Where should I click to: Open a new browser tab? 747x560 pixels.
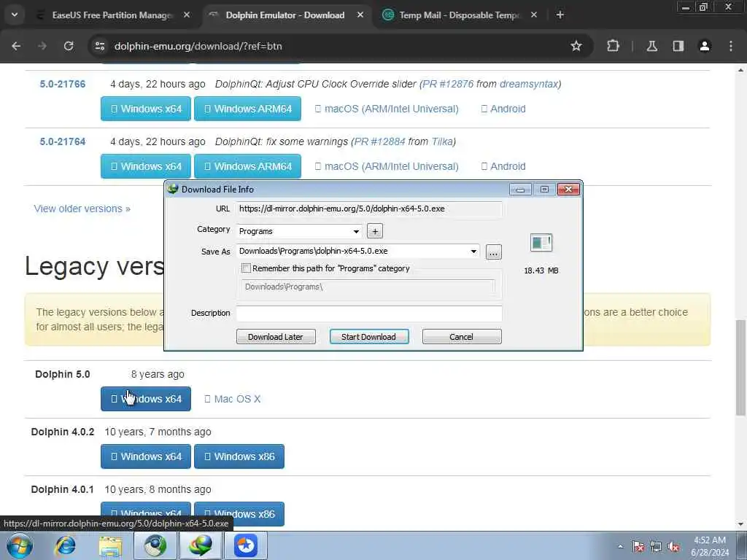click(560, 15)
